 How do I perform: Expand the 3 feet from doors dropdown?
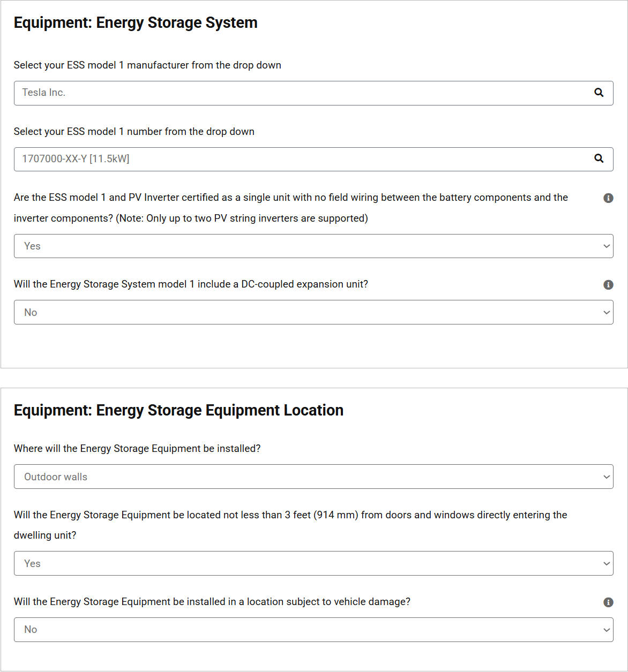pyautogui.click(x=313, y=563)
